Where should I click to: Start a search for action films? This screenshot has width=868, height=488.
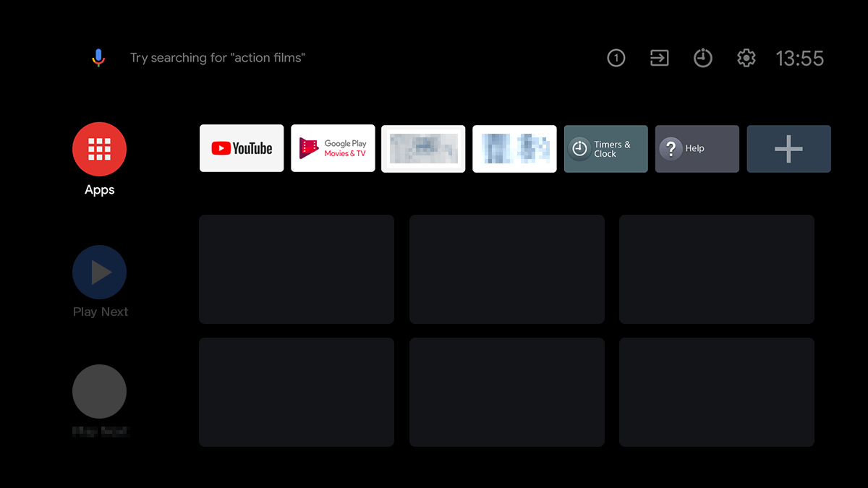pyautogui.click(x=217, y=57)
